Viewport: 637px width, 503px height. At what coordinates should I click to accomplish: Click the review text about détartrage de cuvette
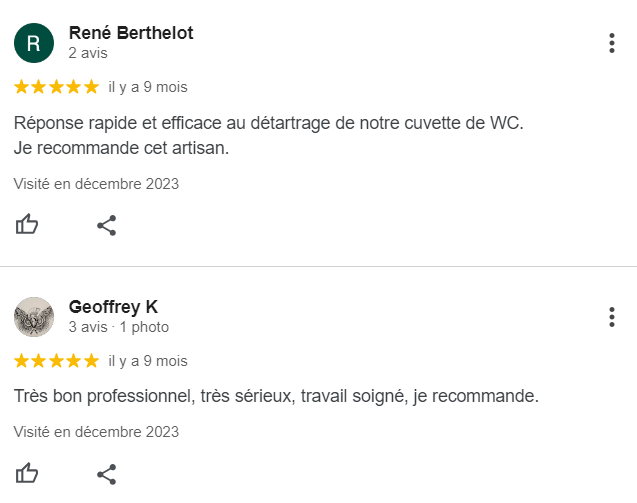pos(269,135)
